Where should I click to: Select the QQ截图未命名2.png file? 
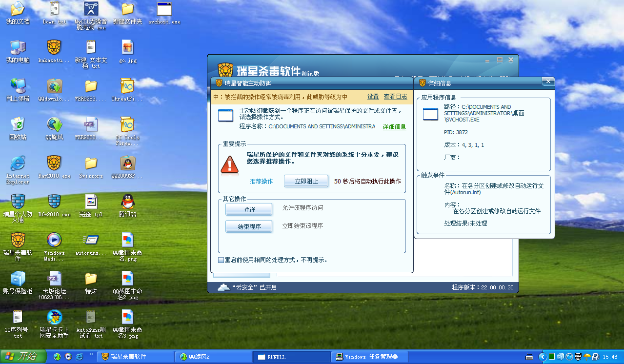click(x=128, y=285)
